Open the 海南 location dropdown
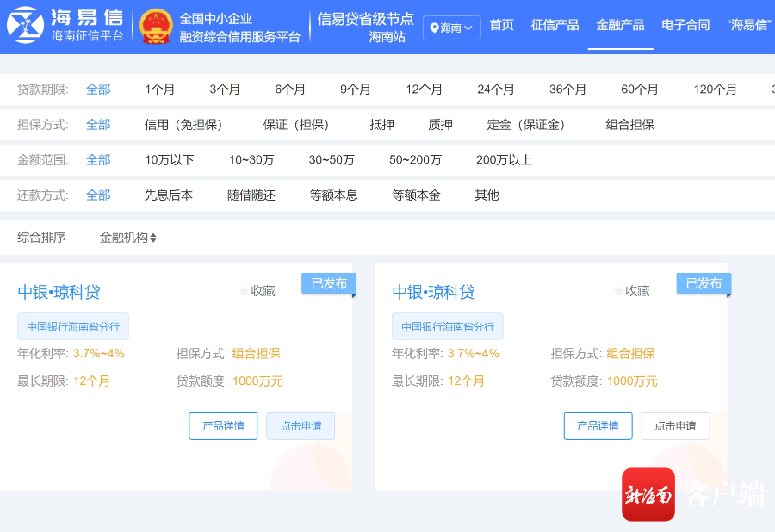The height and width of the screenshot is (532, 775). (452, 28)
